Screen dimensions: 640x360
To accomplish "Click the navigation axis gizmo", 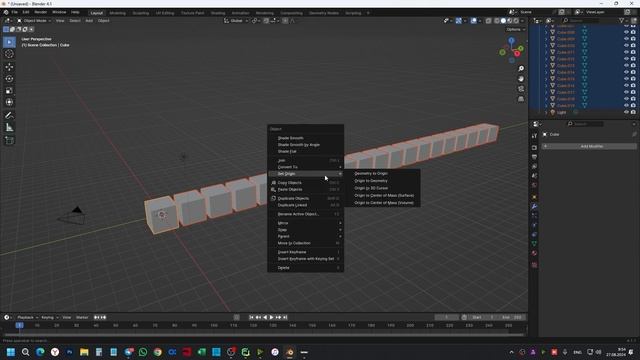I will [511, 50].
